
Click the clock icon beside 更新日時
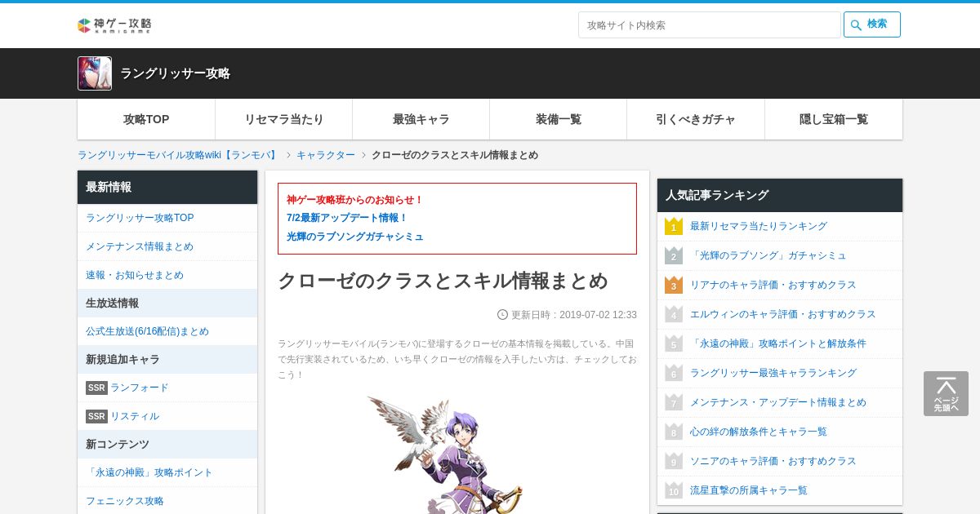[503, 314]
